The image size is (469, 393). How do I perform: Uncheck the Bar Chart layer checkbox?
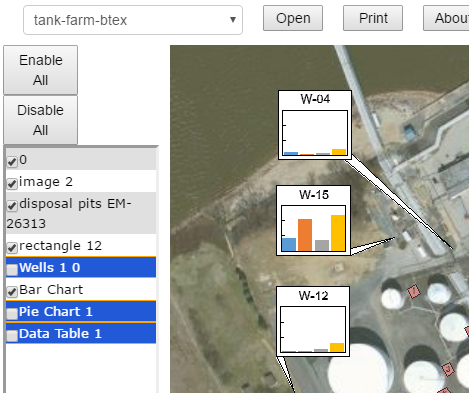coord(12,292)
